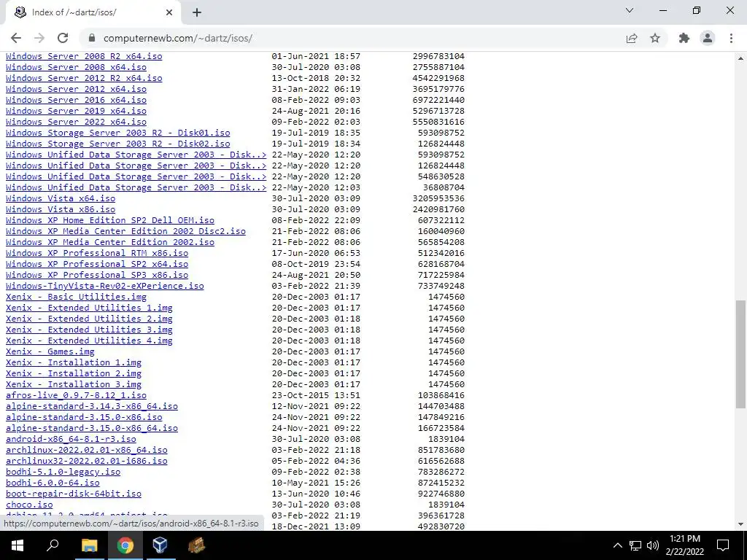Open network status tray icon
The width and height of the screenshot is (747, 560).
pyautogui.click(x=635, y=545)
